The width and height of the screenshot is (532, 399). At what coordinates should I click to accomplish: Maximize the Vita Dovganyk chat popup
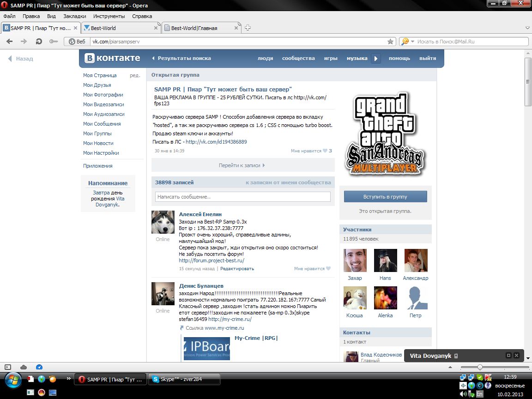(x=508, y=355)
